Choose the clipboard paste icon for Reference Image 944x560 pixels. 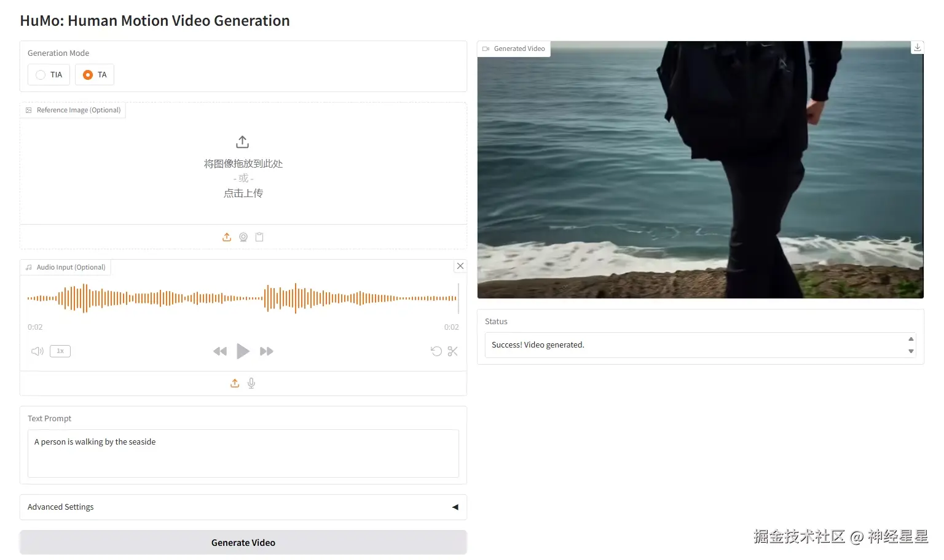click(259, 237)
